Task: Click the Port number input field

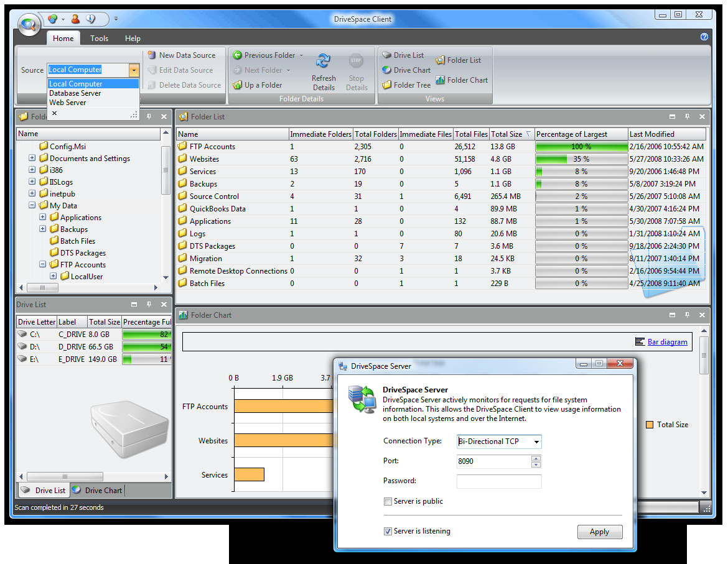Action: pos(494,461)
